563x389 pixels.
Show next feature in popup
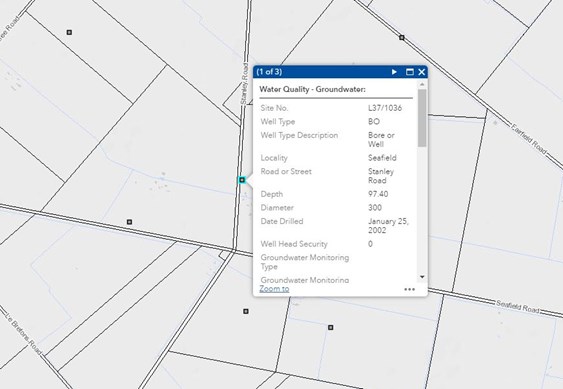click(x=394, y=72)
